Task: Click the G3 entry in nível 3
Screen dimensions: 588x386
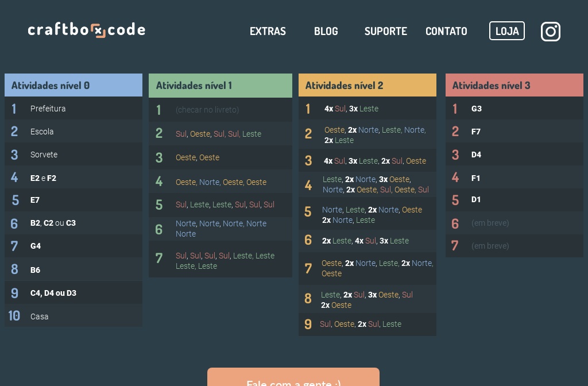Action: tap(514, 109)
